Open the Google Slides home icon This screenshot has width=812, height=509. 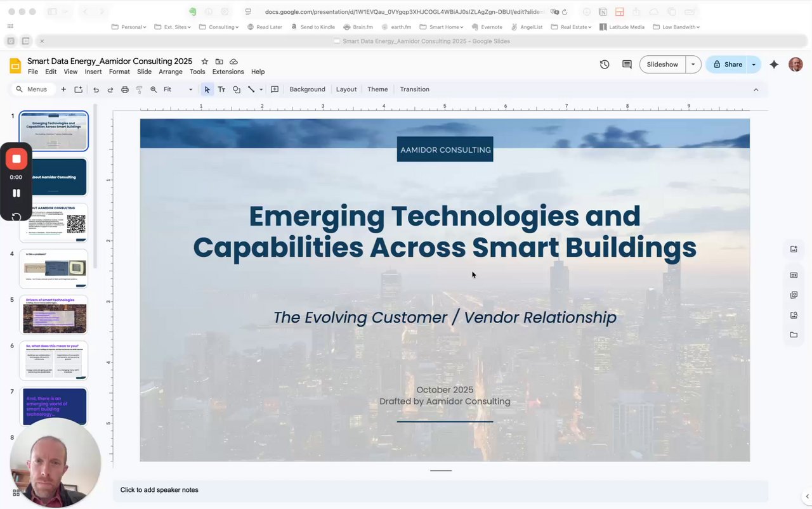[x=15, y=66]
